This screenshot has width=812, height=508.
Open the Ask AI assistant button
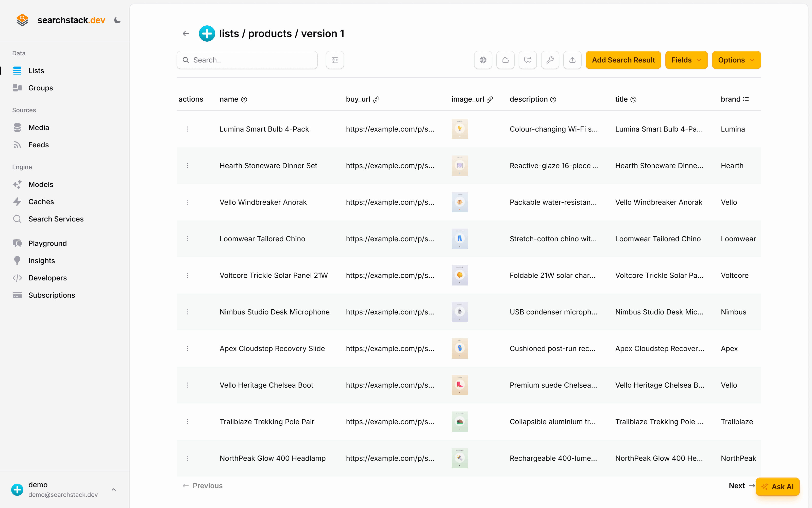[777, 486]
